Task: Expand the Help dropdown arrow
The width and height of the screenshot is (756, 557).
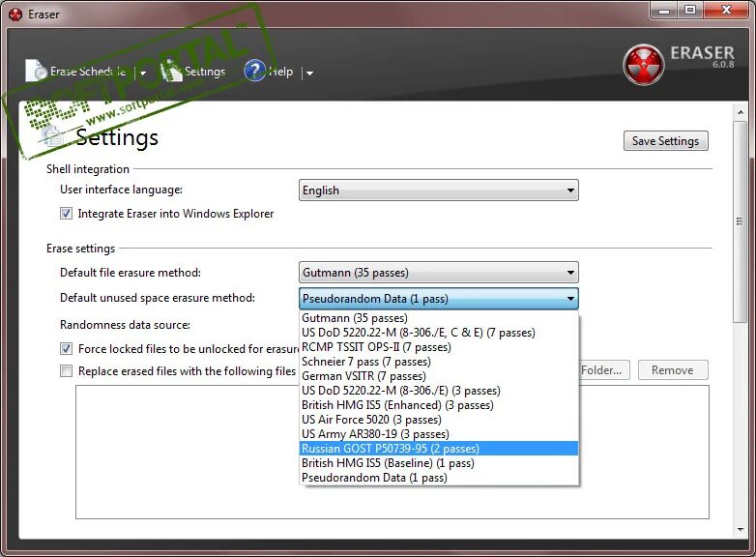Action: (x=309, y=73)
